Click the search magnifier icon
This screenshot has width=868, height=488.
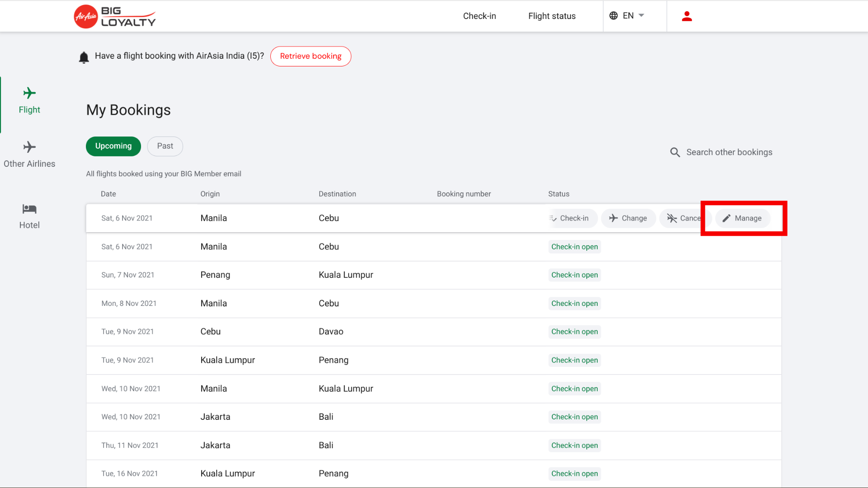[675, 152]
